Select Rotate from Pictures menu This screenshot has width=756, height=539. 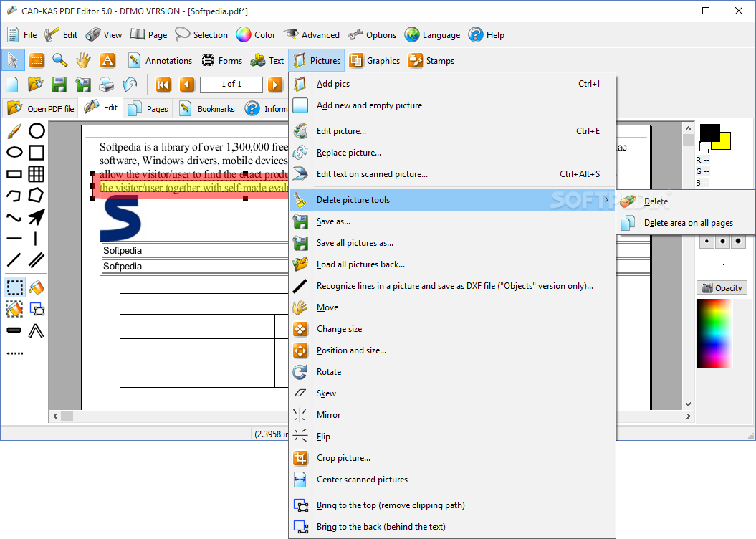[452, 372]
